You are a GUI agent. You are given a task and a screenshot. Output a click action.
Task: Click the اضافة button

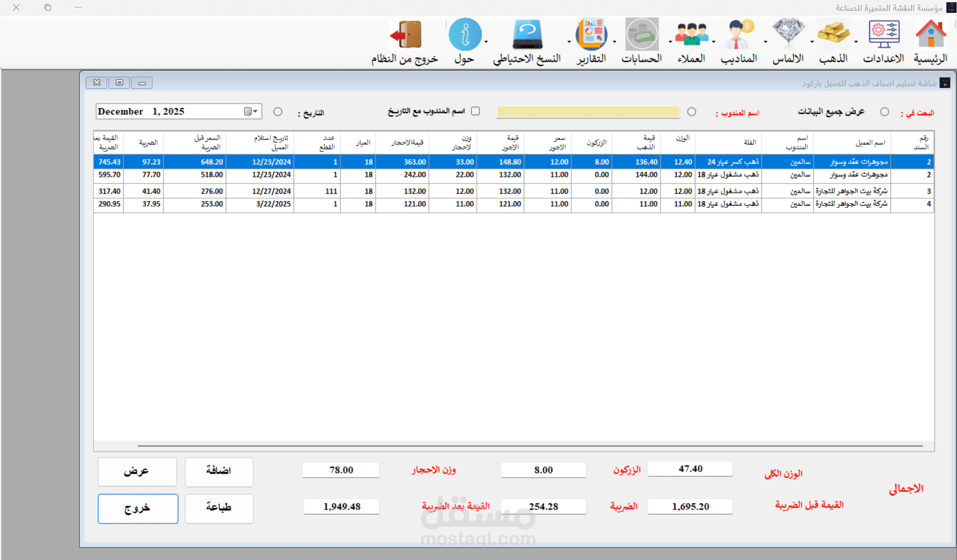tap(219, 472)
